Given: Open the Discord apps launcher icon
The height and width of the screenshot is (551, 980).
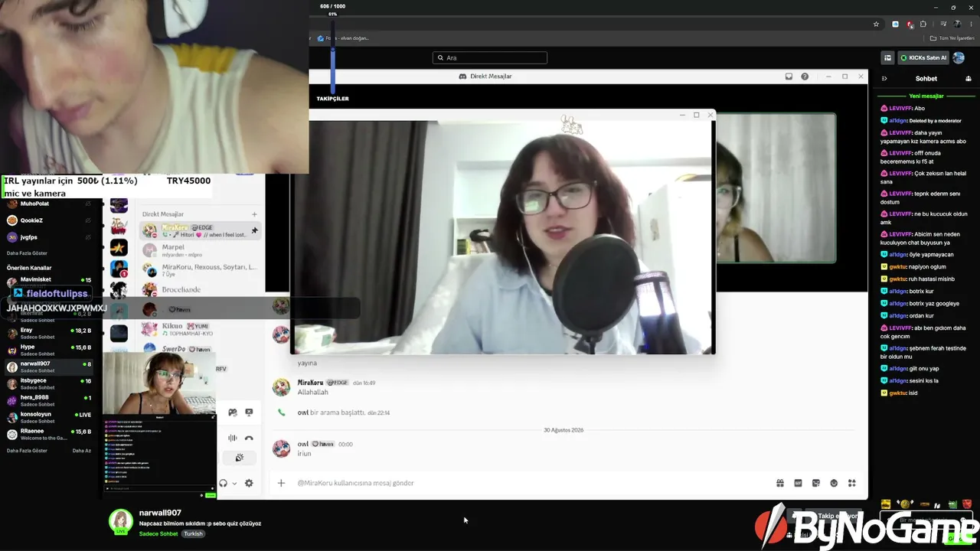Looking at the screenshot, I should click(851, 483).
